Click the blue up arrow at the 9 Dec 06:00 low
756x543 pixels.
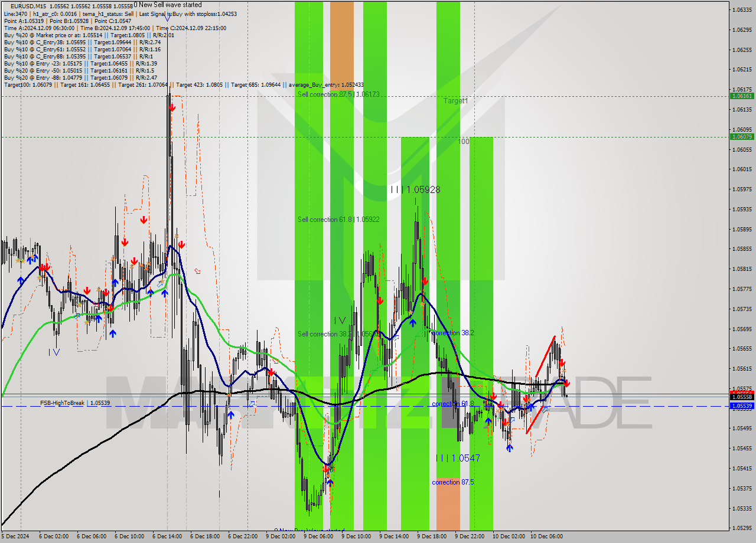tap(329, 482)
